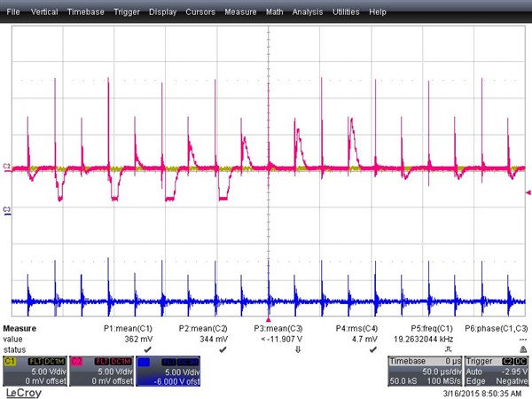Open the Vertical menu
The image size is (532, 399).
click(x=44, y=12)
